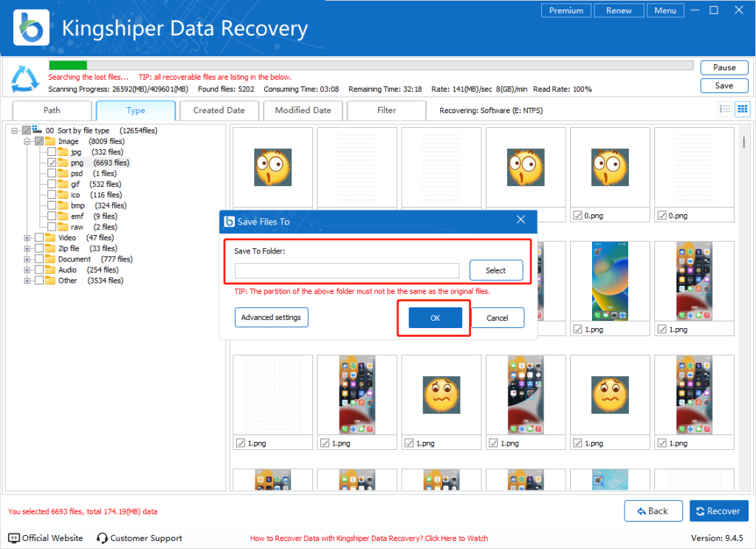
Task: Click the ico folder icon
Action: 63,194
